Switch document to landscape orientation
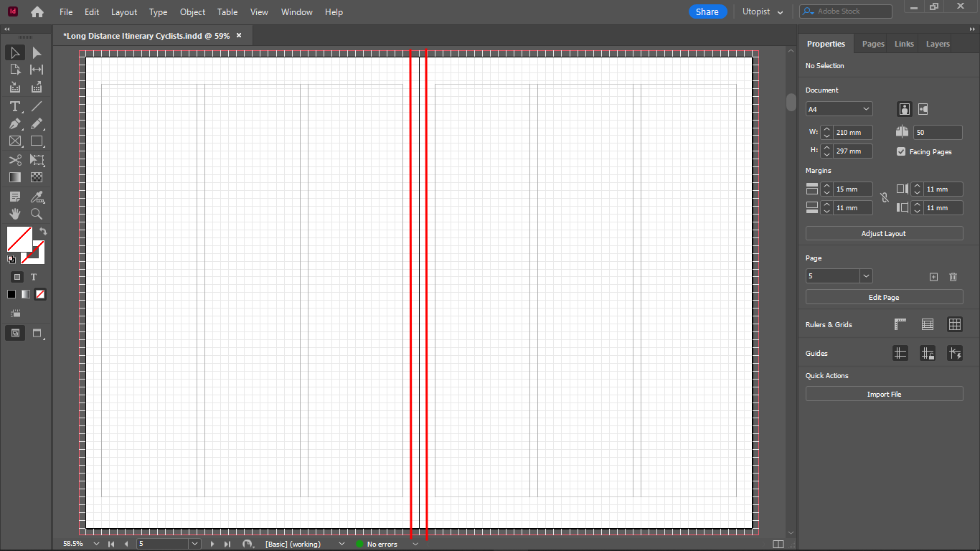980x551 pixels. pos(923,109)
